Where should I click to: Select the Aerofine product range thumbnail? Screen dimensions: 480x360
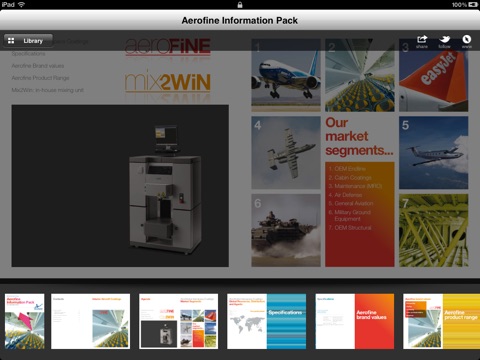[x=441, y=321]
